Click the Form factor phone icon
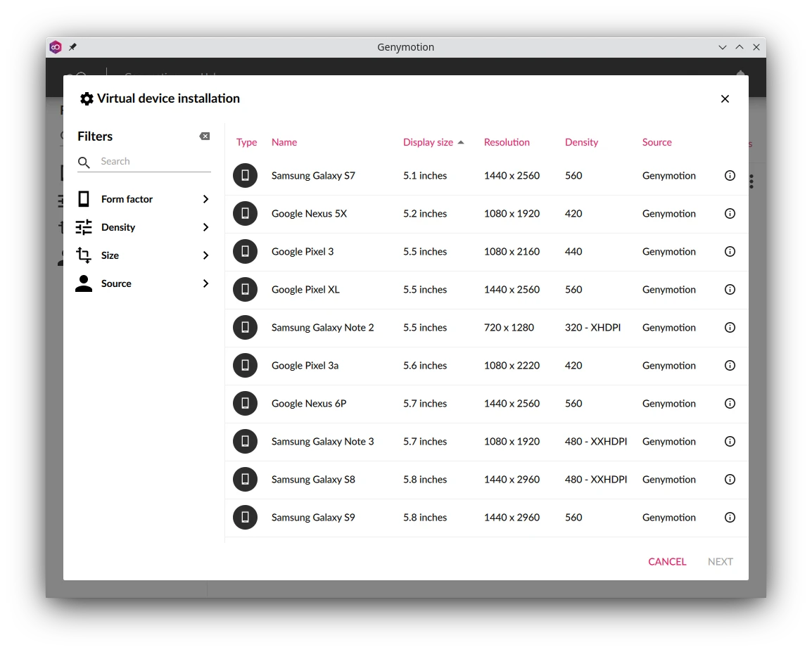Screen dimensions: 812x652 point(84,199)
